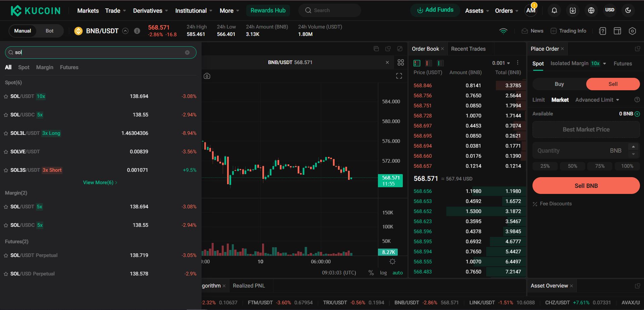Open Markets in top navigation
This screenshot has height=310, width=644.
88,11
